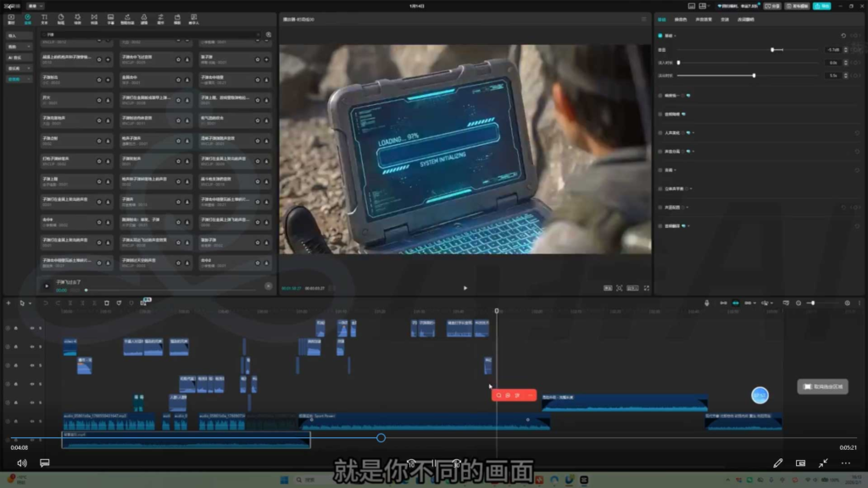Click the play button under the preview player
The height and width of the screenshot is (488, 868).
click(465, 288)
